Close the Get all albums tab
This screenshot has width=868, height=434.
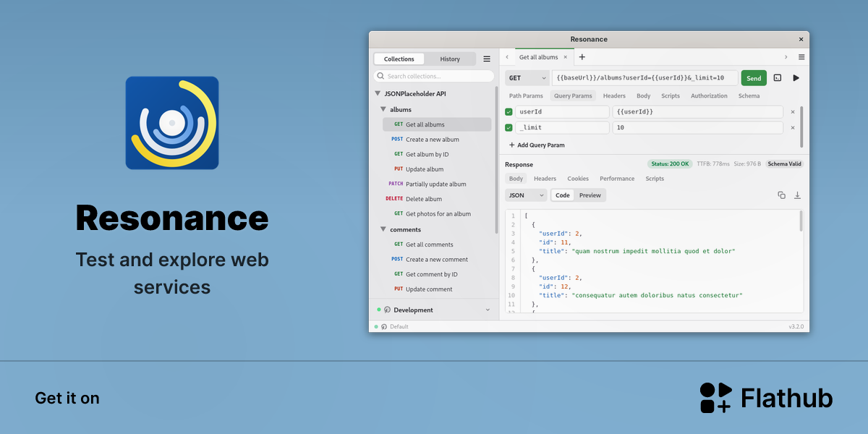pos(566,57)
